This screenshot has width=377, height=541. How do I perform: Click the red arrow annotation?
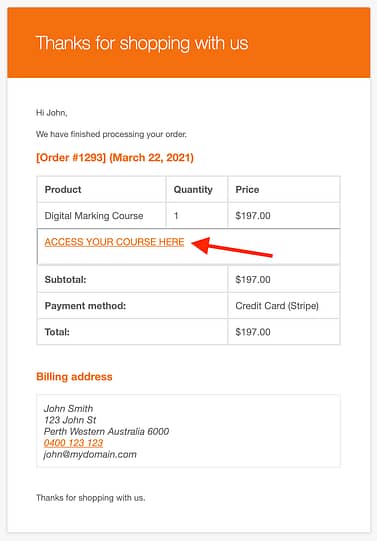pyautogui.click(x=232, y=246)
